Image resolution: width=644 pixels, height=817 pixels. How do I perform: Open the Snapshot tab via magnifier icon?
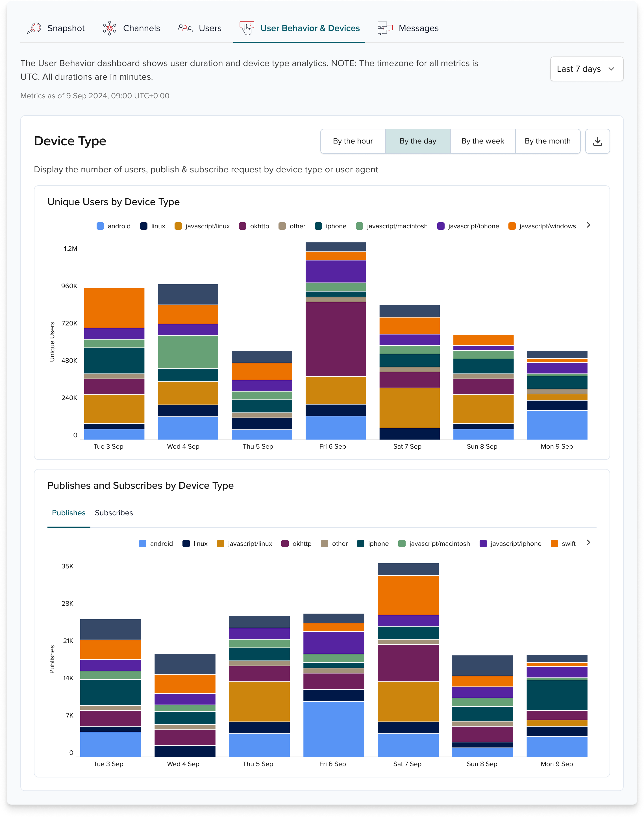tap(35, 28)
